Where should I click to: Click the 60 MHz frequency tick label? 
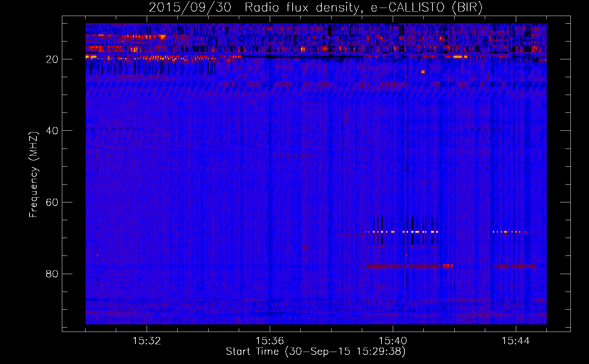tap(52, 202)
